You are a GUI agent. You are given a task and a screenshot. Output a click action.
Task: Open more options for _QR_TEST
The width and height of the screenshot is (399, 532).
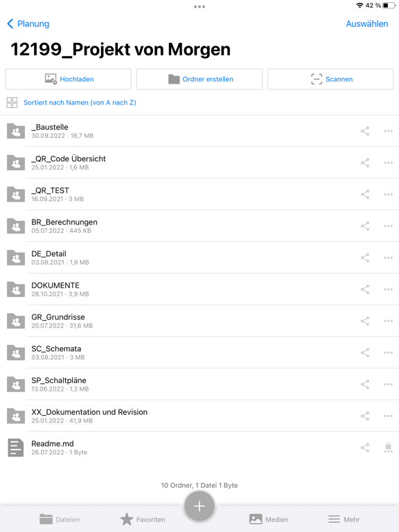[x=388, y=195]
